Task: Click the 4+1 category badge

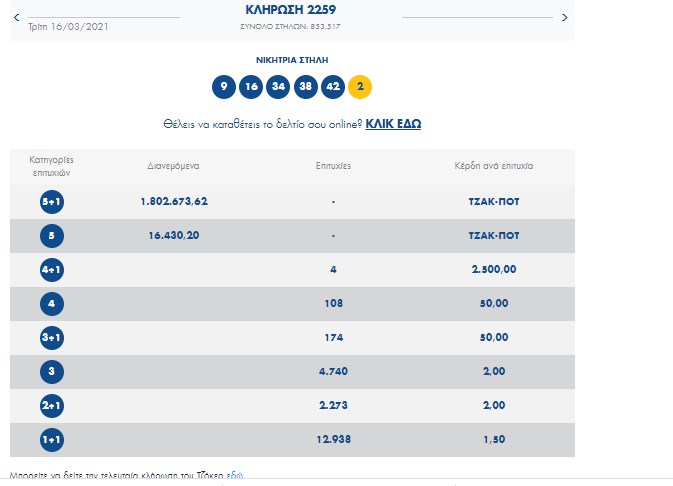Action: 52,270
